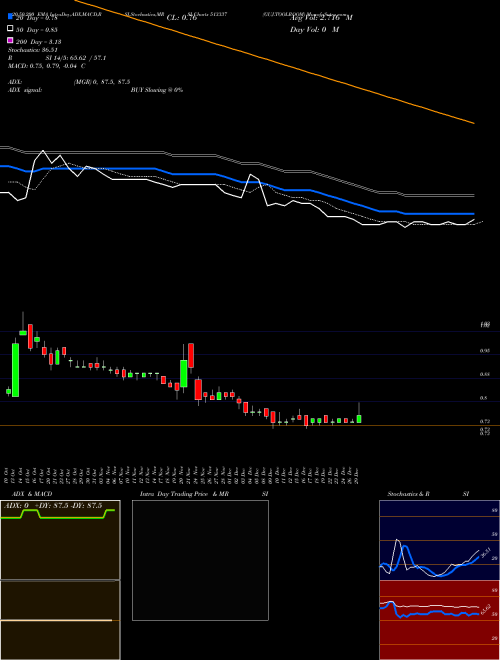Viewport: 500px width, 660px height.
Task: Click the 0.95 price axis label
Action: tap(484, 351)
